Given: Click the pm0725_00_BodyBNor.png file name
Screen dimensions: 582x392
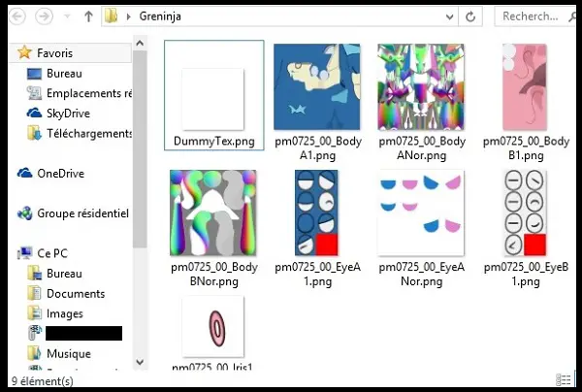Looking at the screenshot, I should point(214,274).
